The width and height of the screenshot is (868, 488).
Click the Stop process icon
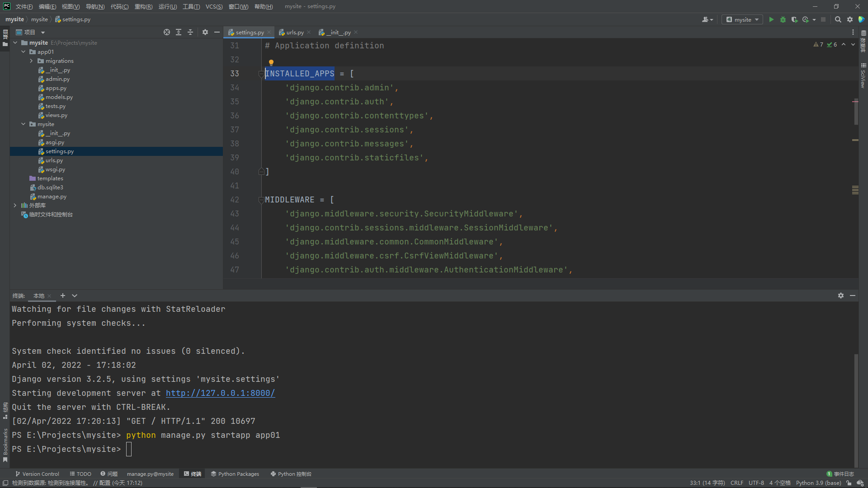click(x=823, y=19)
